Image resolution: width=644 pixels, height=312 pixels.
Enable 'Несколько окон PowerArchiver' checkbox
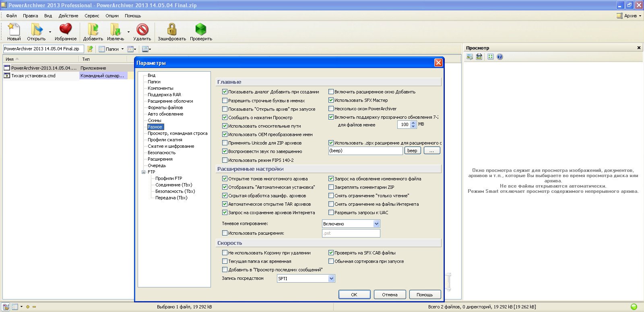(331, 109)
